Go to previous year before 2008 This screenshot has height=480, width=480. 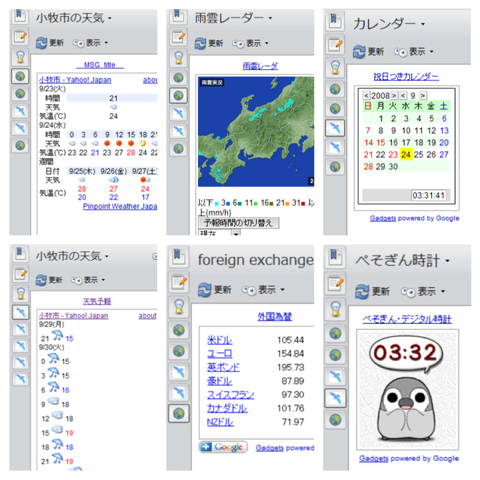click(x=366, y=95)
